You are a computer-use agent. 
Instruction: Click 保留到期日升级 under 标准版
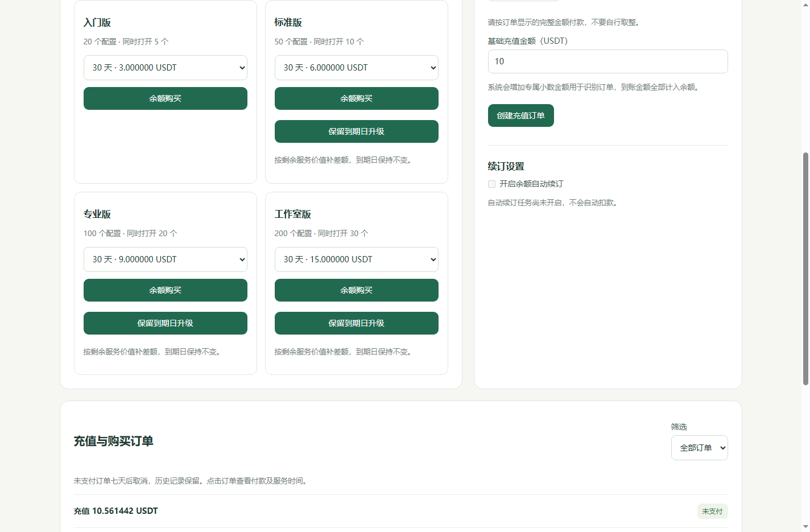click(x=357, y=131)
